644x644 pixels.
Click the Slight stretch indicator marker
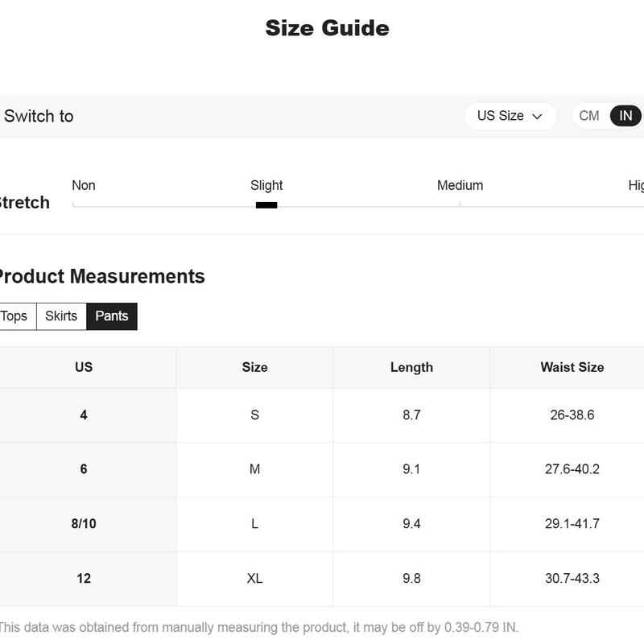pos(266,205)
